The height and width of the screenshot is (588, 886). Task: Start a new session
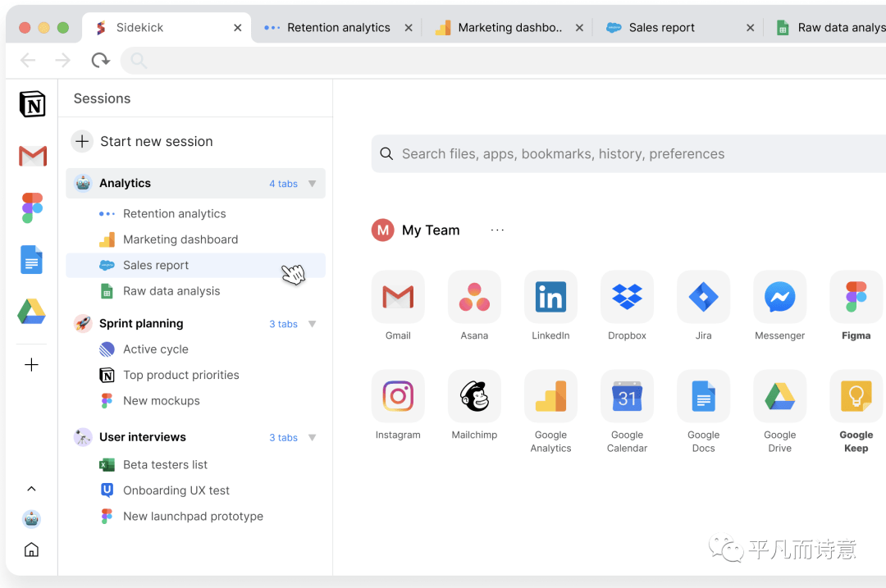143,141
